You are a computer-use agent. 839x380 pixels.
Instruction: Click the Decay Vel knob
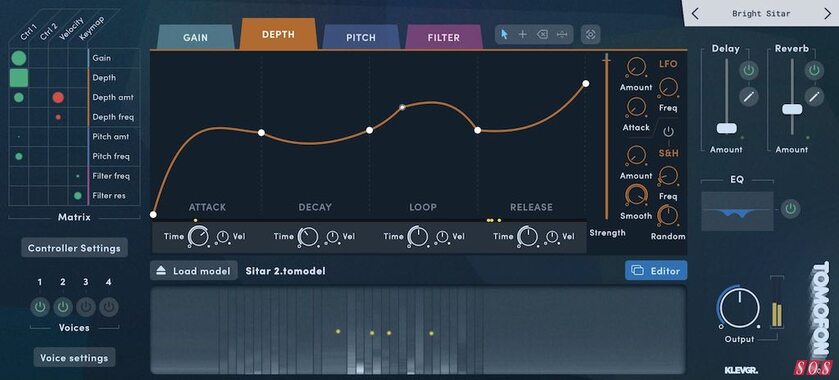click(x=332, y=237)
